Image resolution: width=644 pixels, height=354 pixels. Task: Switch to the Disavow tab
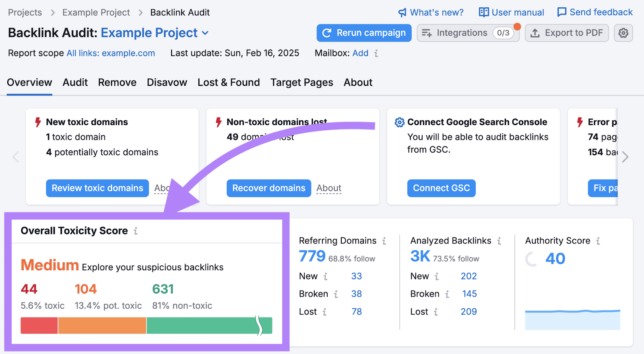point(167,82)
